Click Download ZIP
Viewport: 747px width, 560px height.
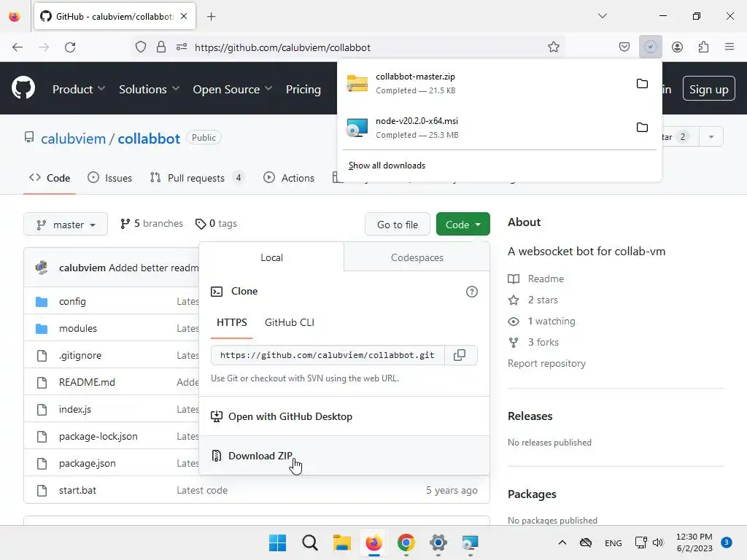[344, 456]
